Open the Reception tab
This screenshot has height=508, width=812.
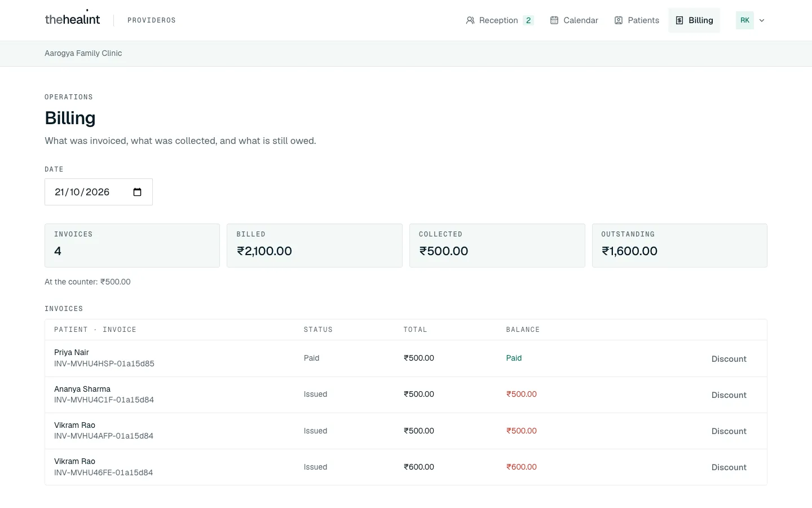[500, 20]
